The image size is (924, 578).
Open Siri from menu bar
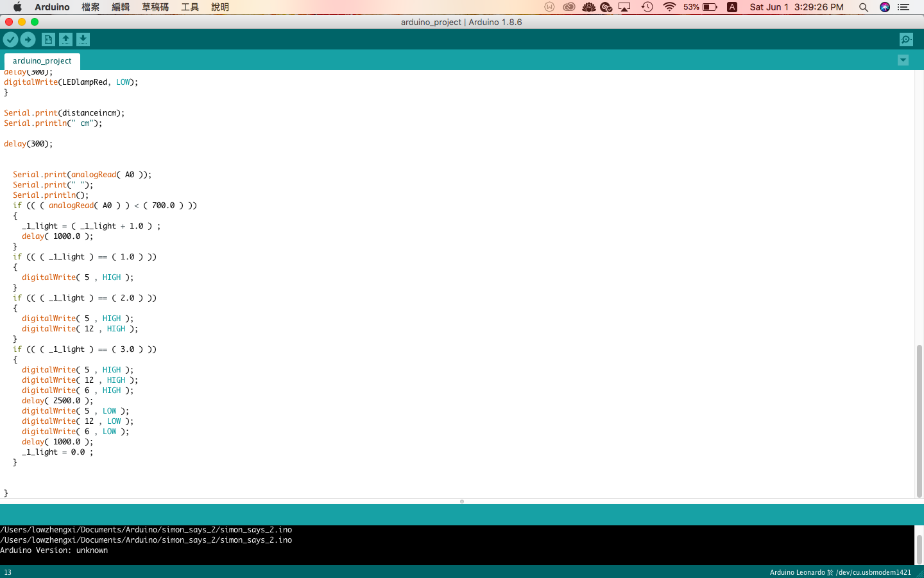pyautogui.click(x=885, y=7)
